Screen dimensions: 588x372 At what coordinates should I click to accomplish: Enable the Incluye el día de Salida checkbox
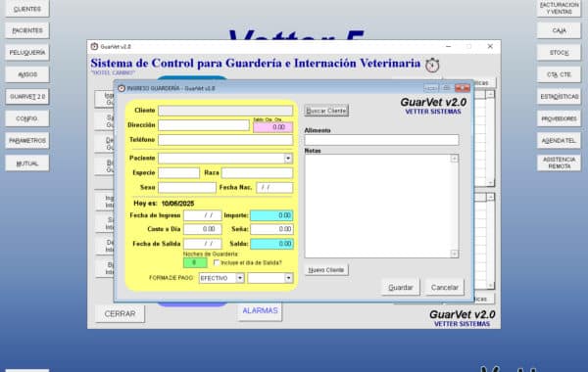point(217,262)
